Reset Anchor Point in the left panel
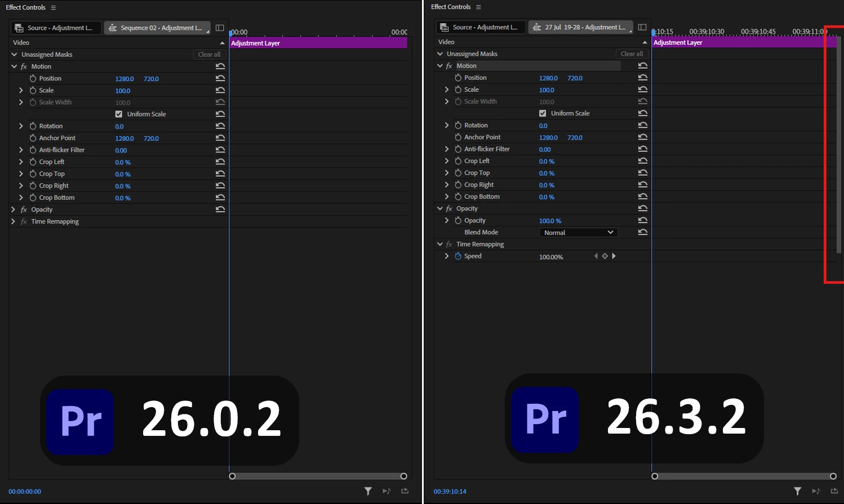This screenshot has width=844, height=504. coord(220,138)
